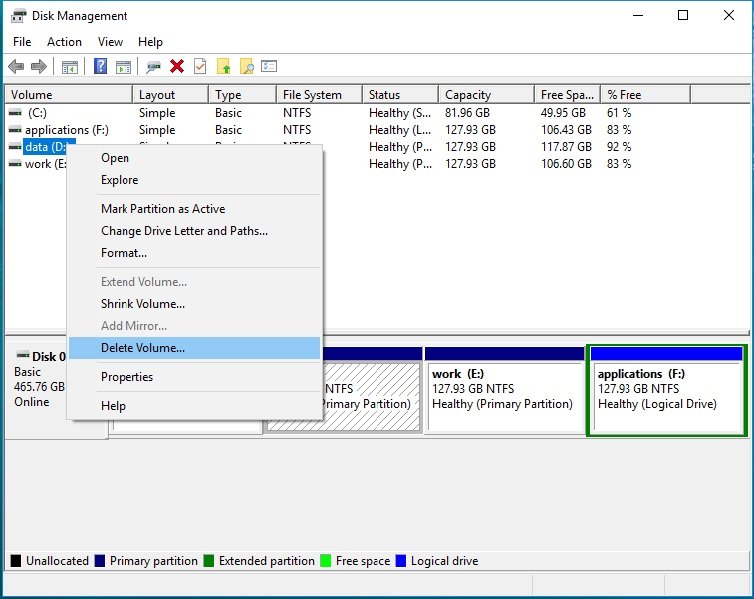
Task: Select the applications (F:) logical drive block
Action: pyautogui.click(x=666, y=390)
